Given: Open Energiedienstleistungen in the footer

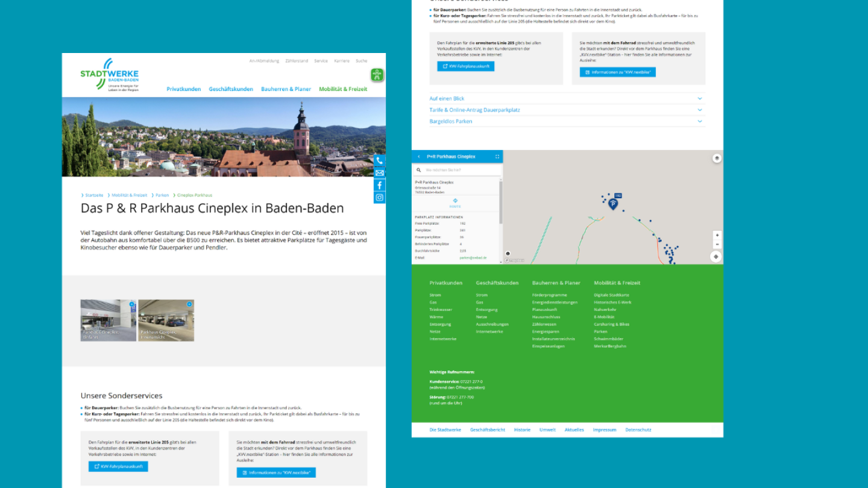Looking at the screenshot, I should pyautogui.click(x=555, y=302).
